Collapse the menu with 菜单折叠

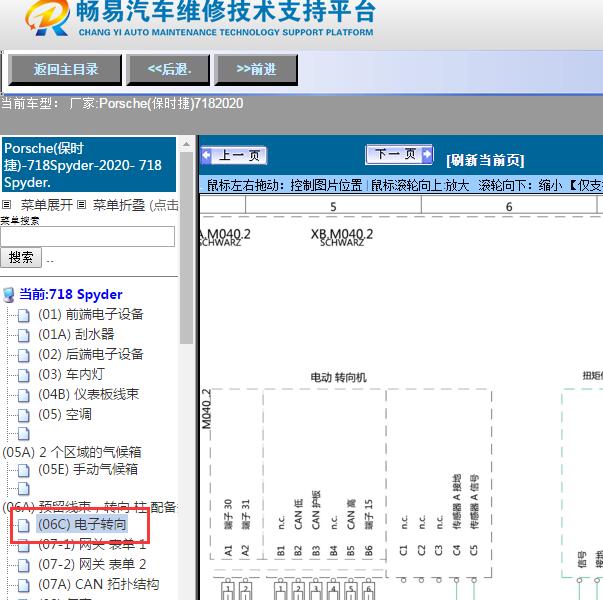pos(119,205)
